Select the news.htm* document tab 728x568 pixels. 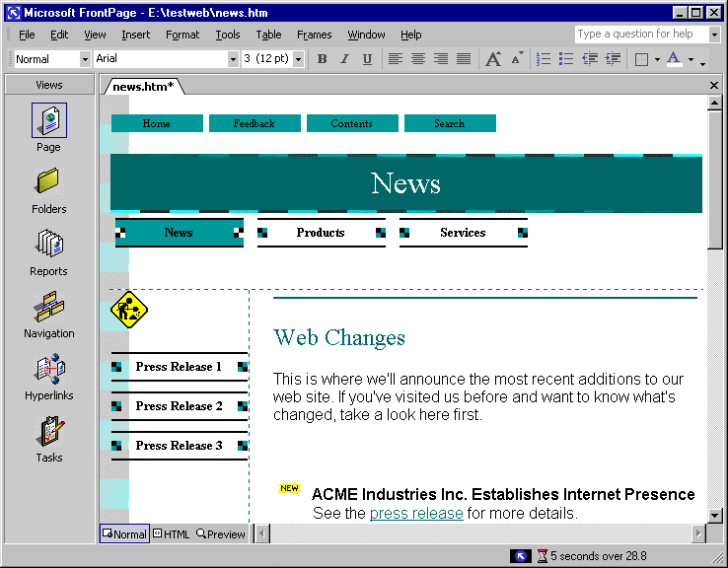pos(143,87)
